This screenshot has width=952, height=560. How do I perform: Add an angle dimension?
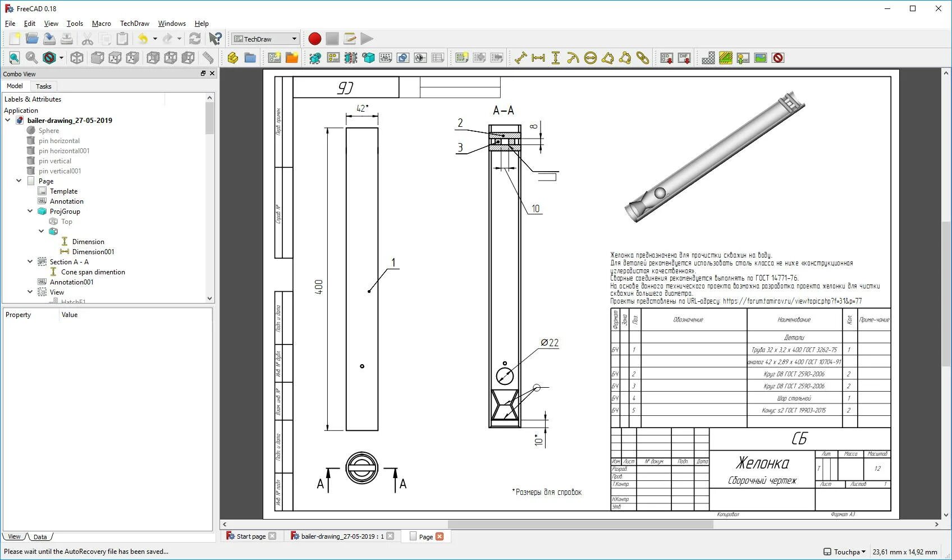[x=608, y=58]
